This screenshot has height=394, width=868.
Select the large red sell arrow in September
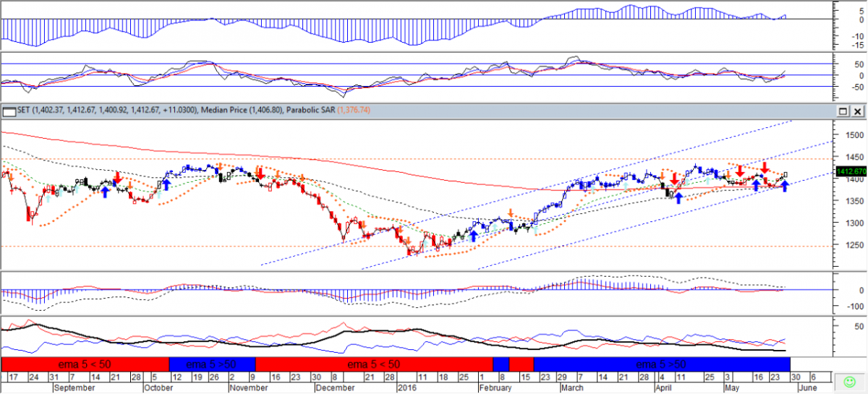[x=118, y=178]
